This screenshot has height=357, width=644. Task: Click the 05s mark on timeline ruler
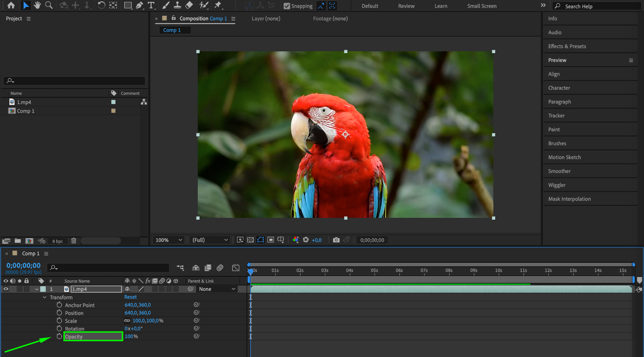tap(374, 271)
